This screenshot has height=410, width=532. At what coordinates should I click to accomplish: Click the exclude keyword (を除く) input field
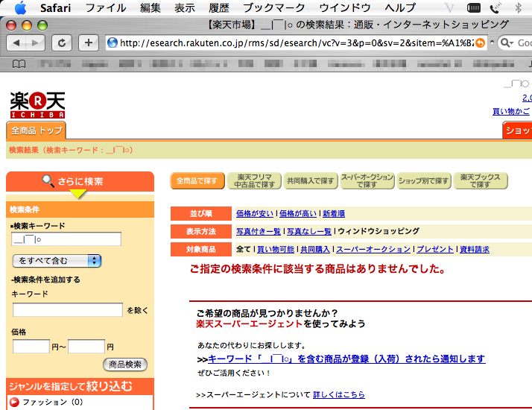[x=68, y=310]
